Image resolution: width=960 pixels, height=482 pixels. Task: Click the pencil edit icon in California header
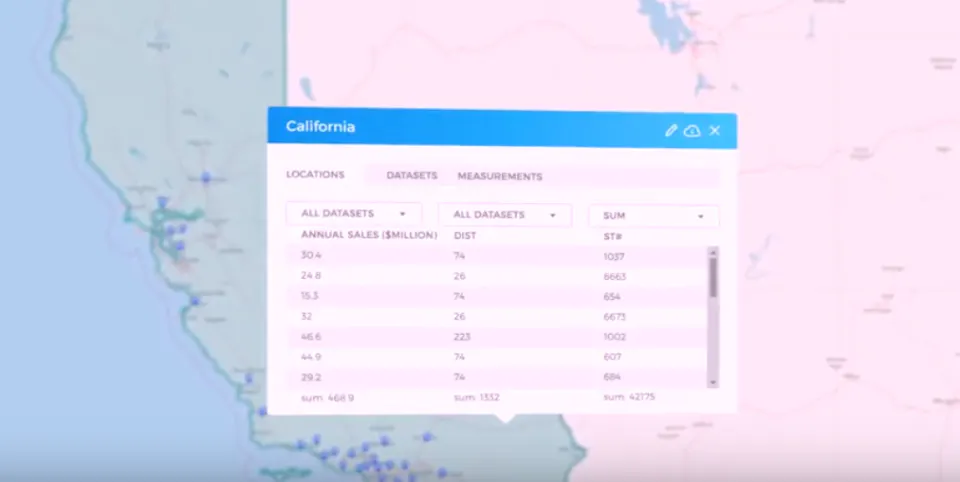tap(671, 130)
